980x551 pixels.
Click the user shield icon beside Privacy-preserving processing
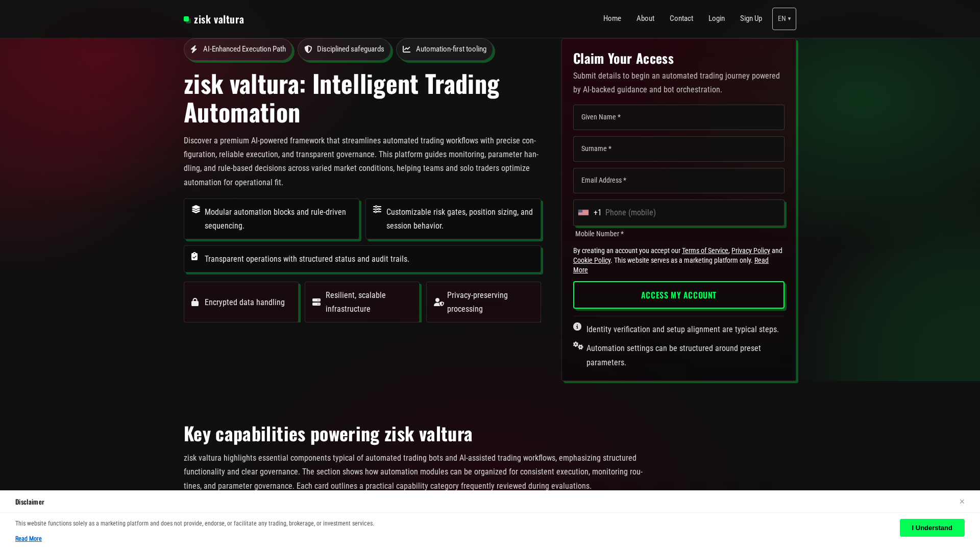[439, 302]
